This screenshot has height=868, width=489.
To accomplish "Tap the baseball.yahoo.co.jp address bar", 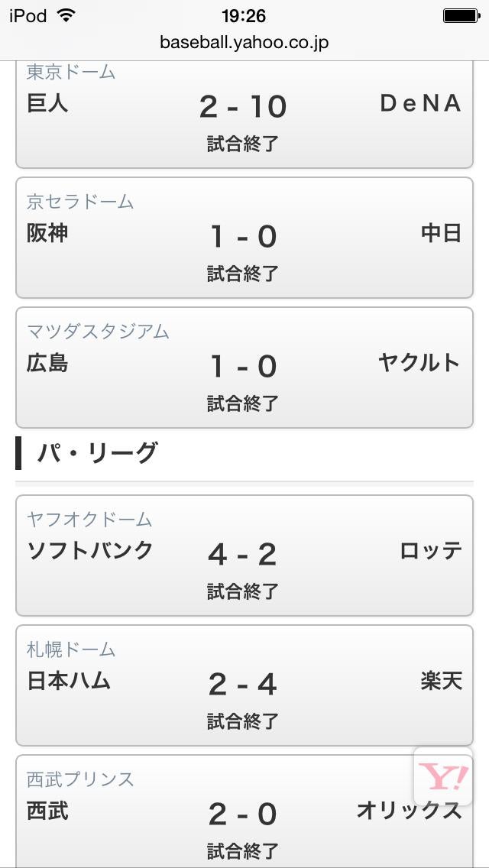I will [x=244, y=42].
